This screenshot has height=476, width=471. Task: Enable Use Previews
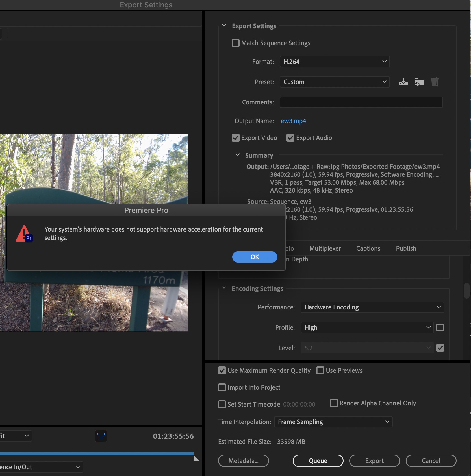click(x=320, y=370)
